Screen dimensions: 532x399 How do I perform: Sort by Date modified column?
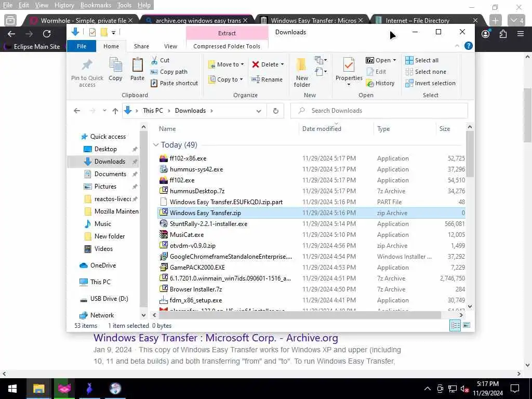pyautogui.click(x=322, y=129)
